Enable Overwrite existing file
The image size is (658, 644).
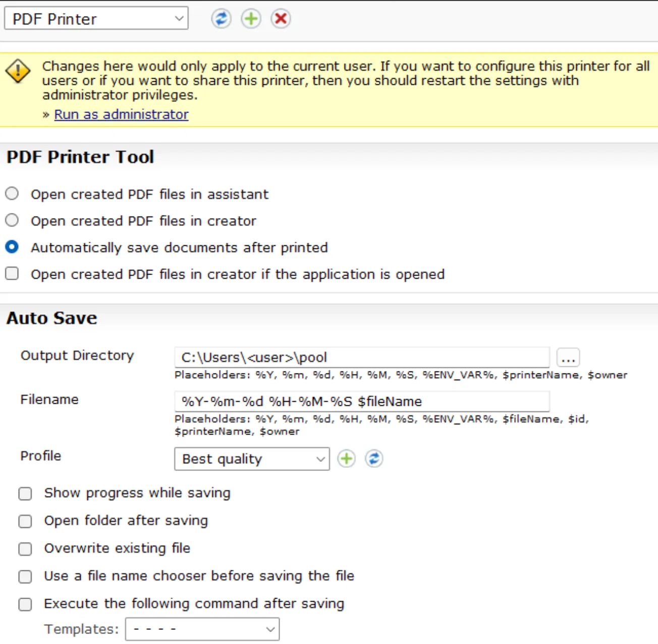point(25,549)
